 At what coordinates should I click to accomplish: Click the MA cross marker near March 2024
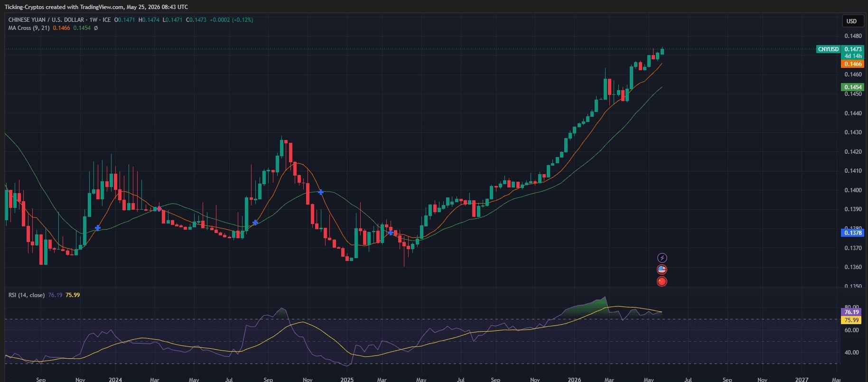click(159, 209)
